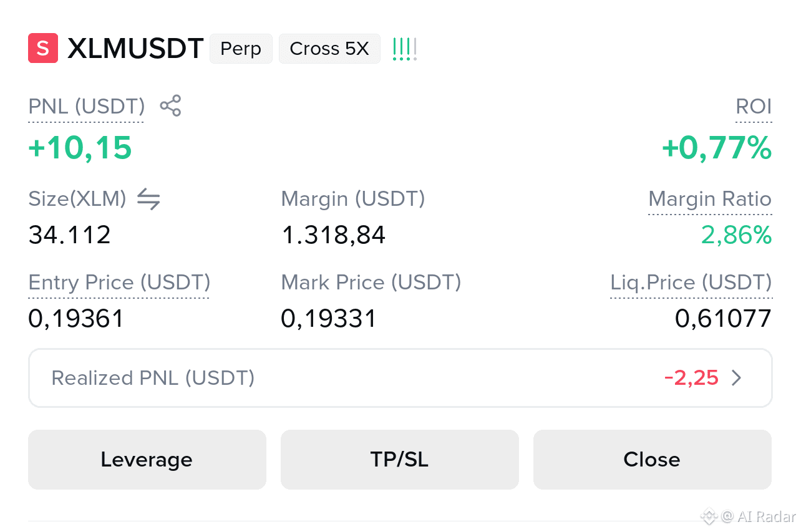Click the Entry Price (USDT) label

click(x=119, y=283)
